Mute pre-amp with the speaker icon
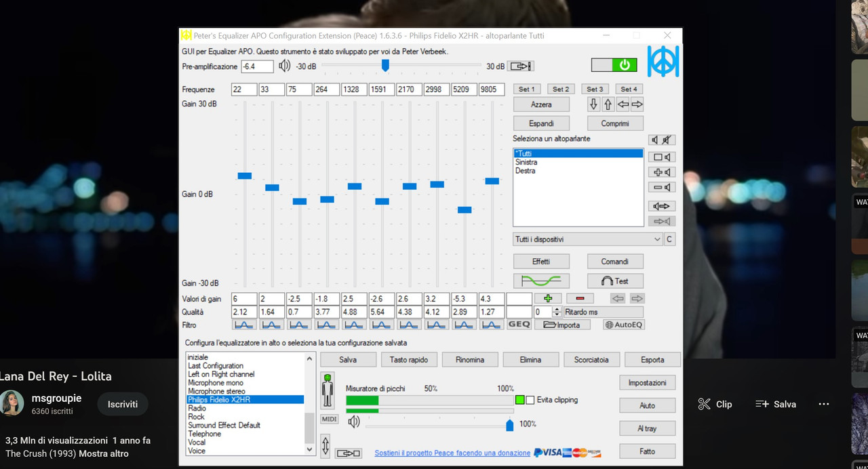 [x=285, y=66]
